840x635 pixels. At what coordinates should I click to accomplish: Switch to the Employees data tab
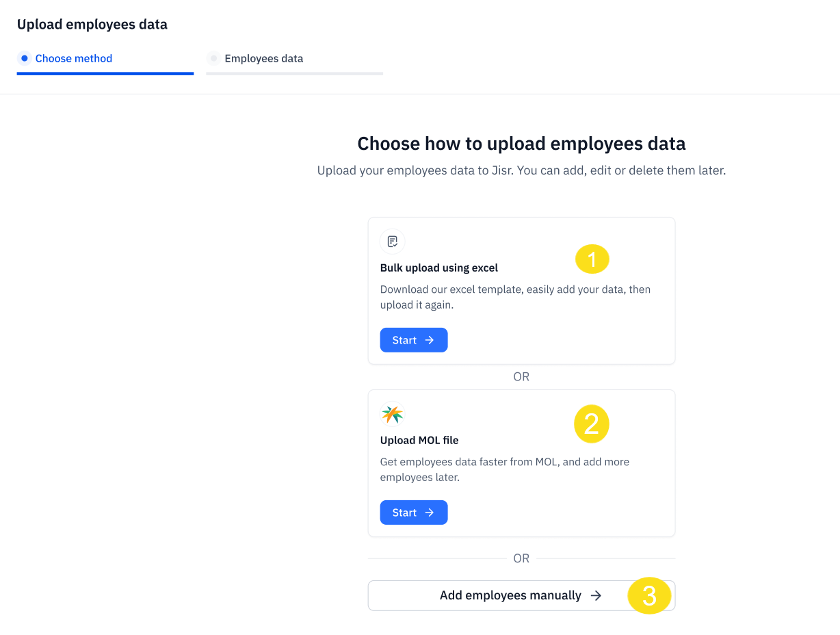tap(263, 59)
